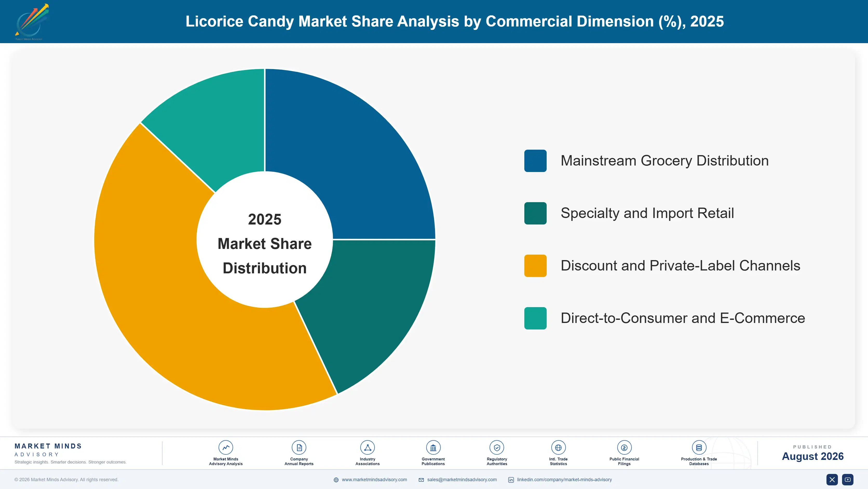Click the Market Minds Advisory Analysis icon

click(226, 447)
